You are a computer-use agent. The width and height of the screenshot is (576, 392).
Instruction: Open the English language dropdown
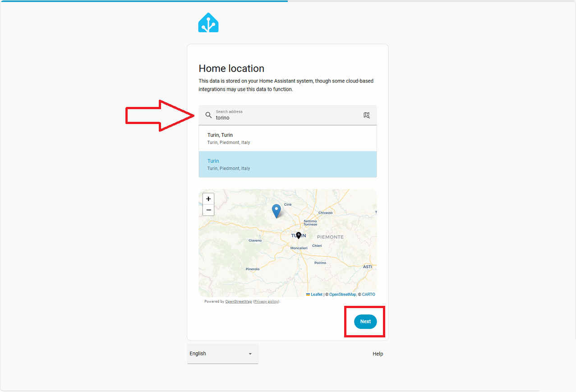(222, 354)
